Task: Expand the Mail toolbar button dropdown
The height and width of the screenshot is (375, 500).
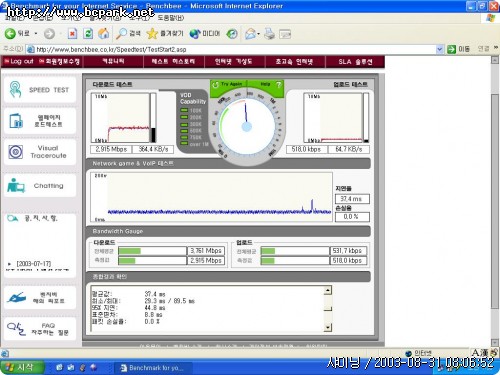Action: pyautogui.click(x=258, y=34)
